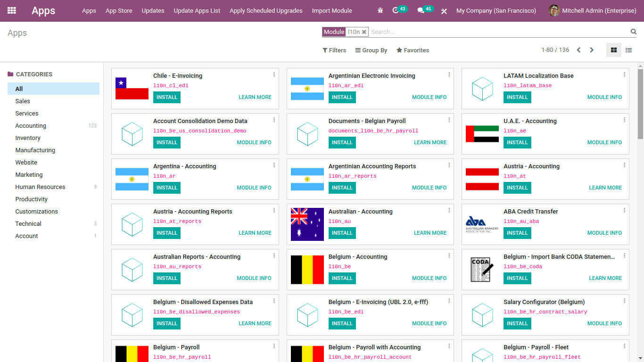
Task: Open Mitchell Admin user menu
Action: tap(593, 10)
